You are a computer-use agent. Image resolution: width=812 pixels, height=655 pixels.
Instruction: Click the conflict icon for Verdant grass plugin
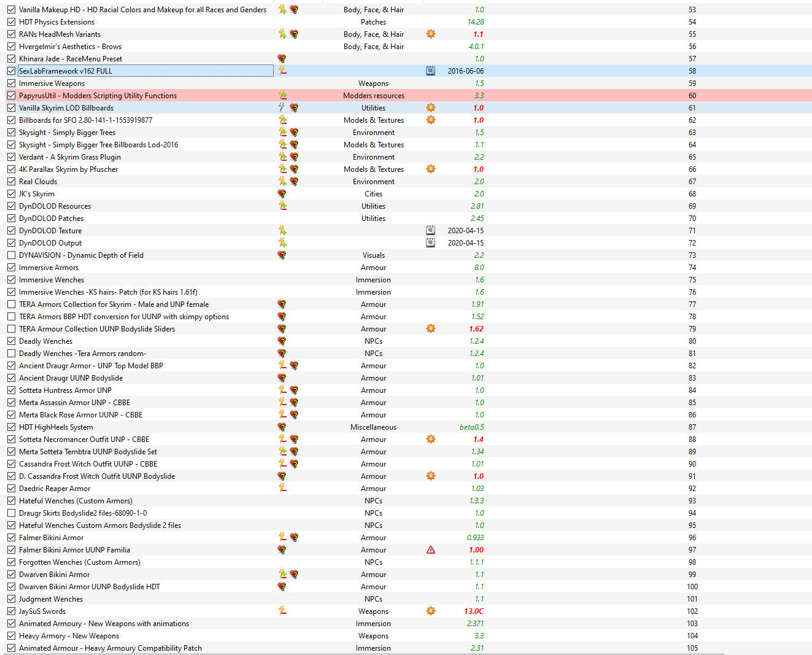tap(282, 157)
